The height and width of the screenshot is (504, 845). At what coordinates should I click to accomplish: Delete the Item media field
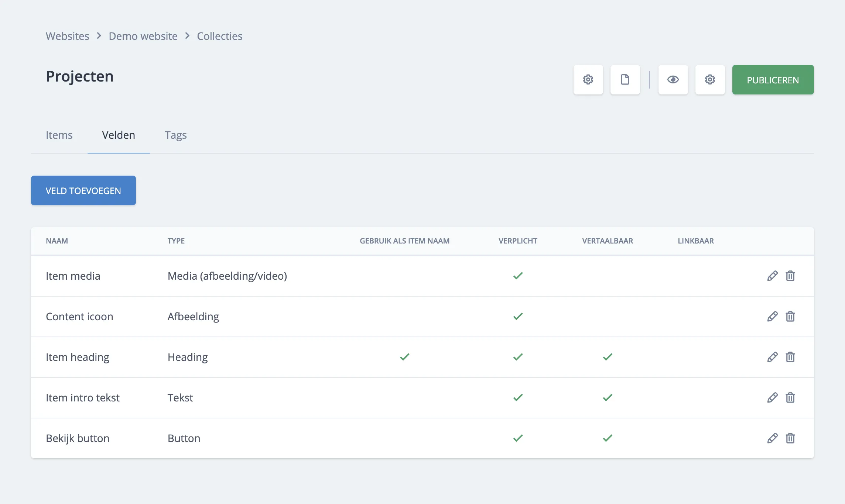coord(790,276)
